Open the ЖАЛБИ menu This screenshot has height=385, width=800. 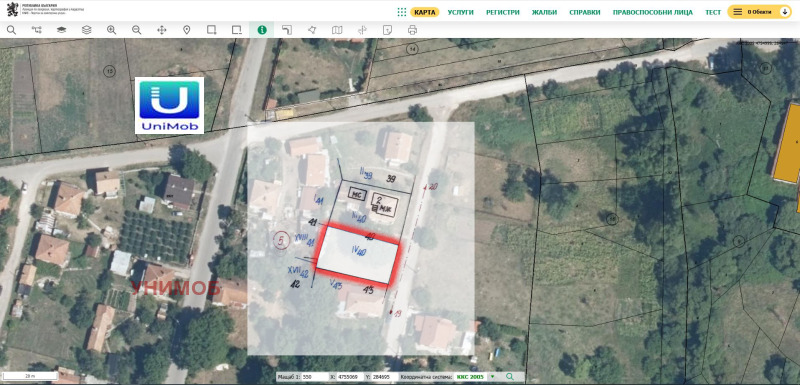click(x=544, y=12)
